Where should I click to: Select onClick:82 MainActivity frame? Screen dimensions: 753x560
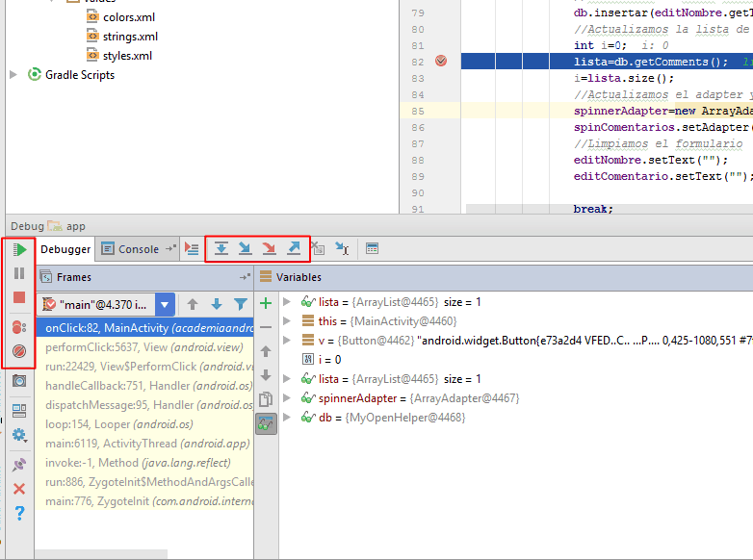click(145, 328)
